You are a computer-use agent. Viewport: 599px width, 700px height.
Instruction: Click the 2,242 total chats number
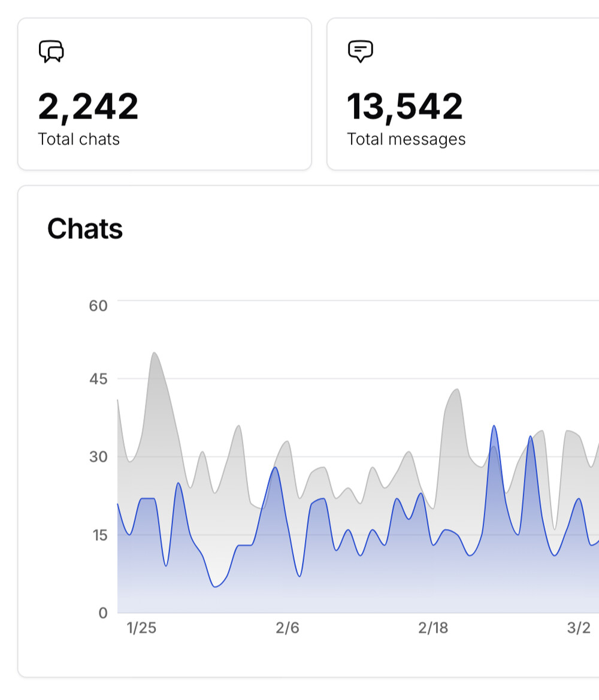pyautogui.click(x=88, y=107)
